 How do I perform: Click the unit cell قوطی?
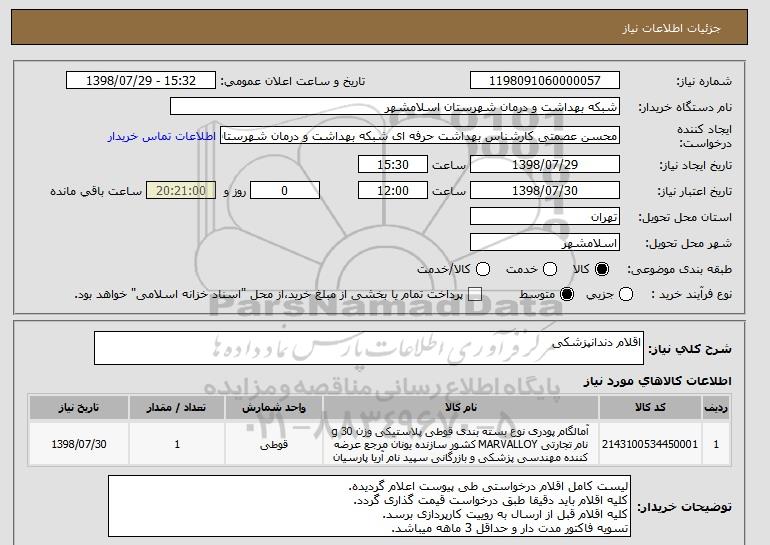274,444
